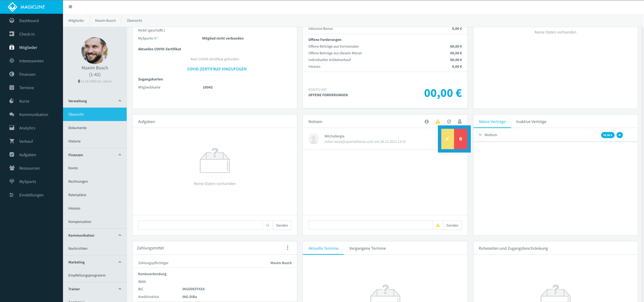Switch to the Inaktive Verträge tab
This screenshot has height=302, width=644.
[531, 122]
